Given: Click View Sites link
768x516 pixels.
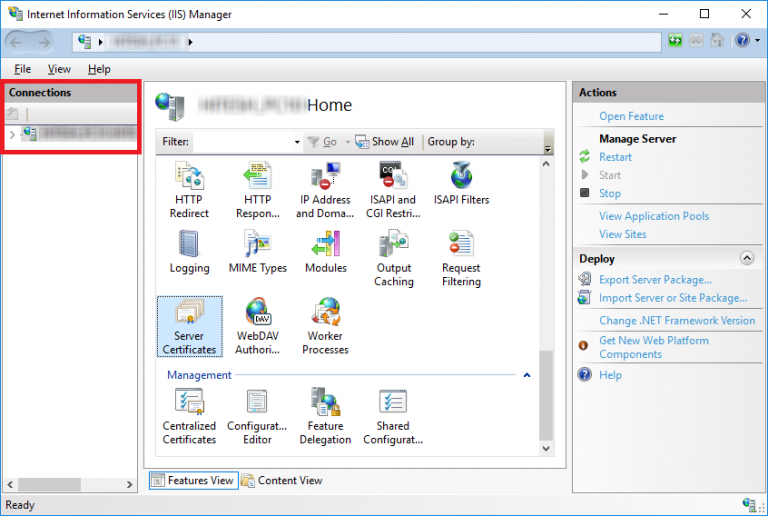Looking at the screenshot, I should point(623,234).
